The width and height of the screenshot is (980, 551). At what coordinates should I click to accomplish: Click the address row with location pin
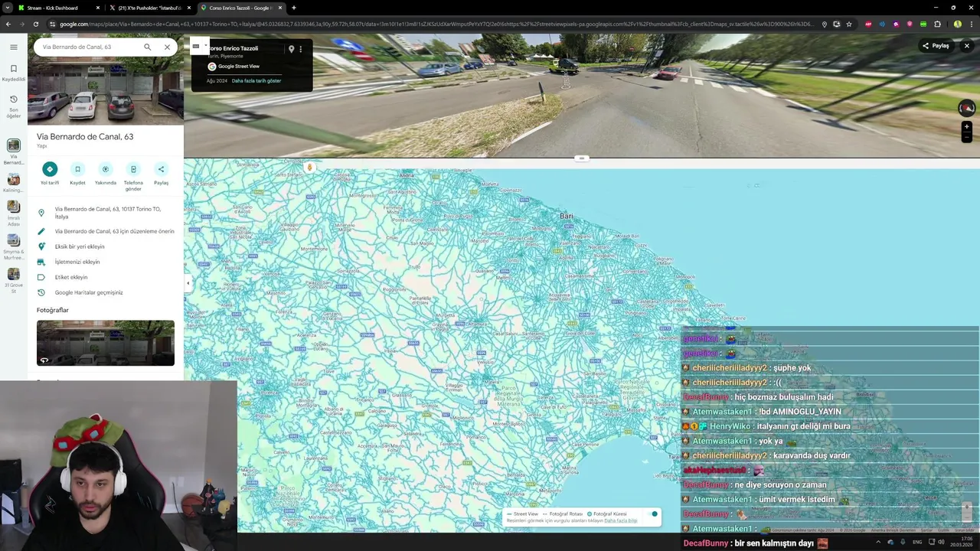pyautogui.click(x=106, y=213)
